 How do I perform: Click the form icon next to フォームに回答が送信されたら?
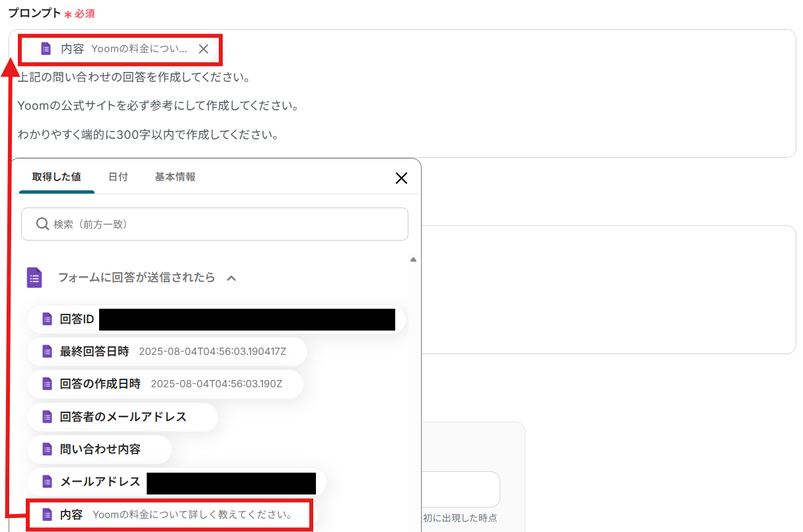(34, 278)
